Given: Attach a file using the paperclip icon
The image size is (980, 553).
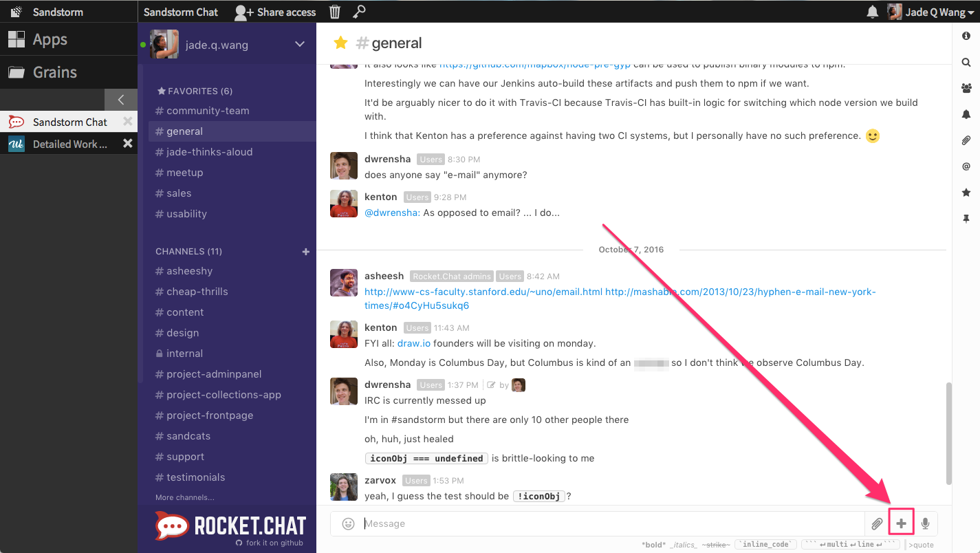Looking at the screenshot, I should [x=876, y=523].
